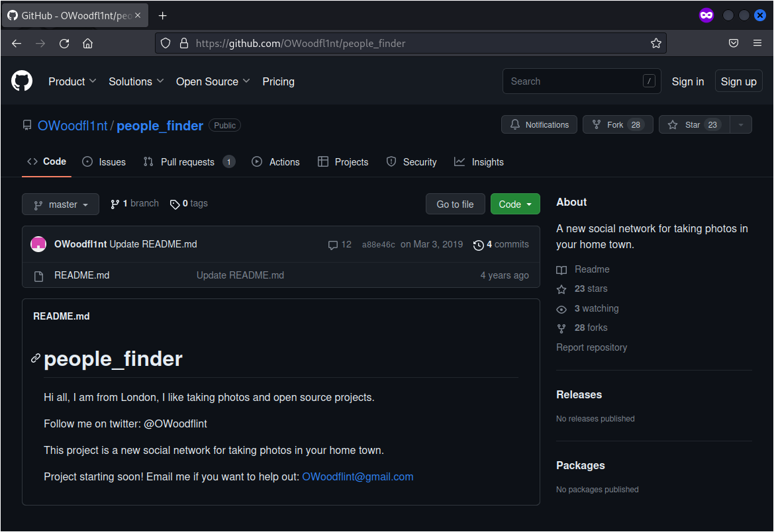
Task: Open the master branch selector
Action: [x=60, y=204]
